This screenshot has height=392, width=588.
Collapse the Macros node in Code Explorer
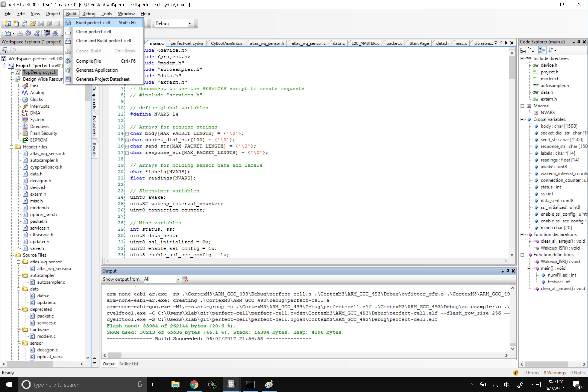522,106
